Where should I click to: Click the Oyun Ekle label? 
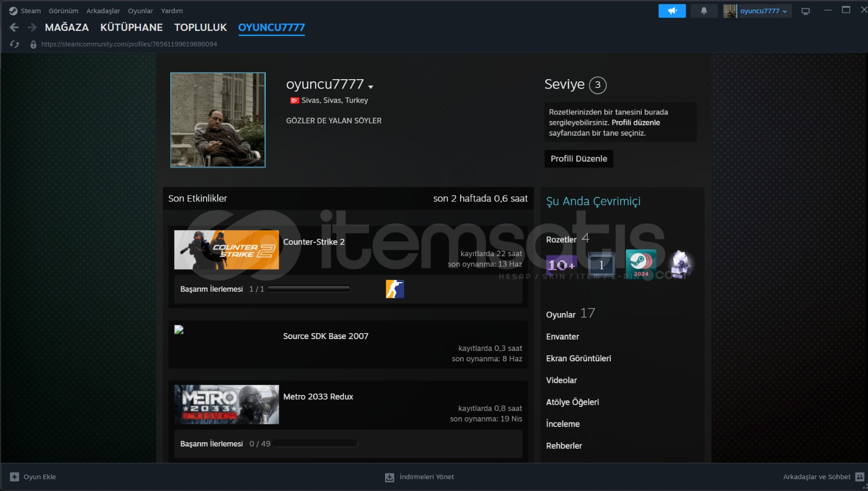40,477
